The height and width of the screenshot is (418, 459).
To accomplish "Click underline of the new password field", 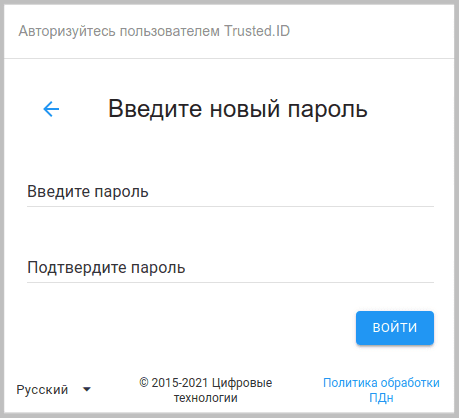I will click(230, 207).
